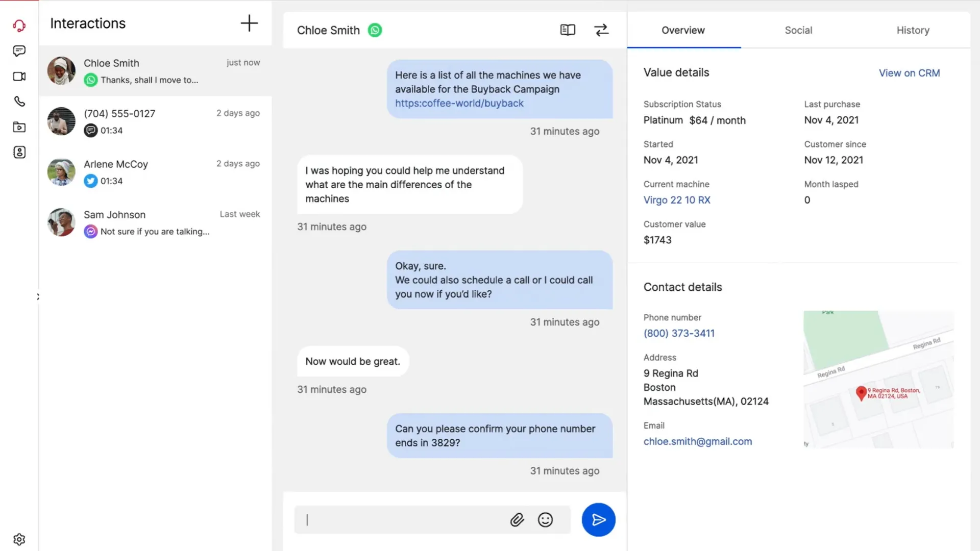Open settings gear at bottom left
This screenshot has height=551, width=980.
point(19,539)
